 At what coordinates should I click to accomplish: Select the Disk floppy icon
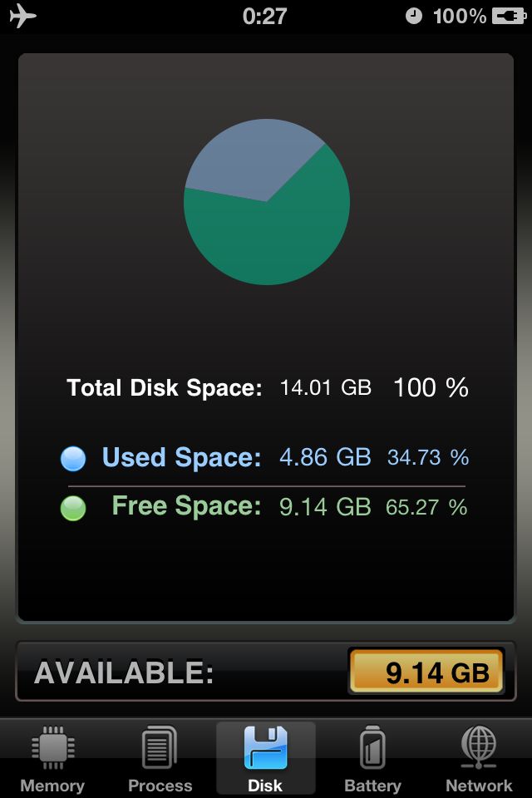(x=266, y=747)
